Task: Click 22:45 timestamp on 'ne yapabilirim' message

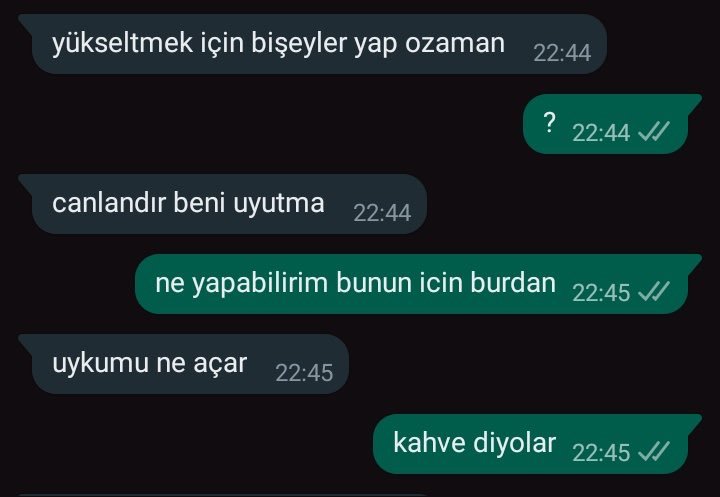Action: pyautogui.click(x=601, y=293)
